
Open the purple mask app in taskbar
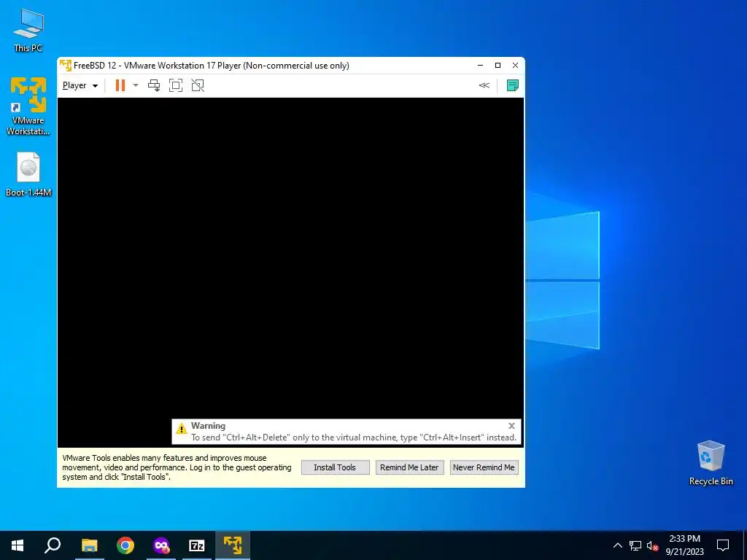pyautogui.click(x=161, y=545)
